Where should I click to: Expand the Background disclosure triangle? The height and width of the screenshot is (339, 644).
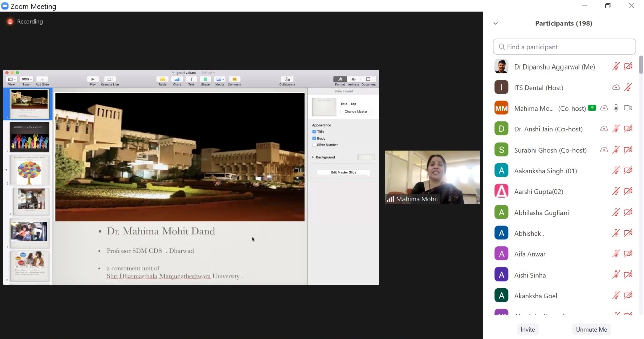(x=313, y=157)
